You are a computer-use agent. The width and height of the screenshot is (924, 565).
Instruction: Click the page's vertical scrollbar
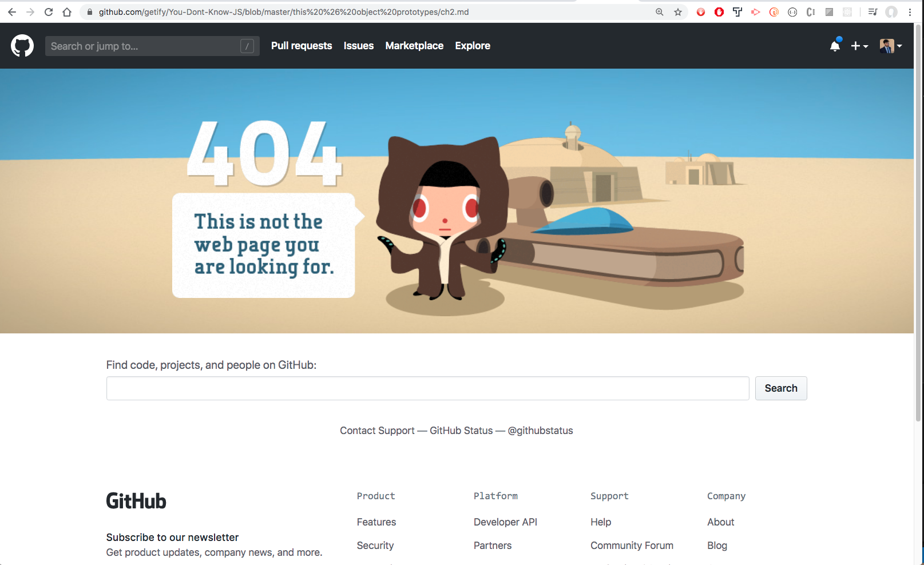(x=918, y=223)
